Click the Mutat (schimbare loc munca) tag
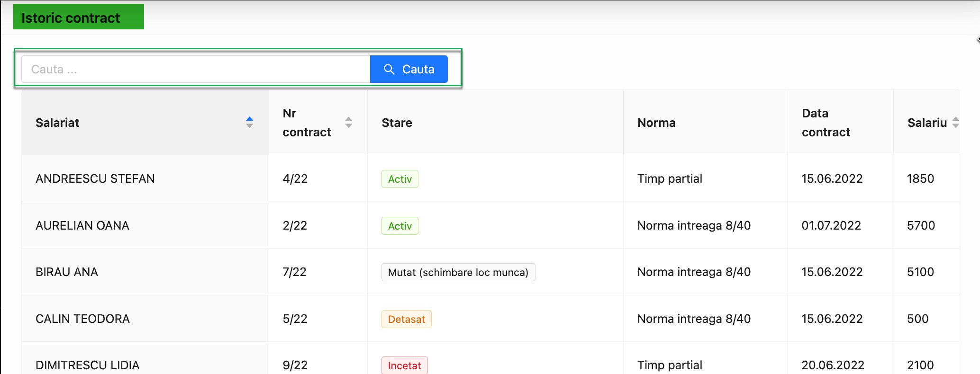 (x=458, y=272)
